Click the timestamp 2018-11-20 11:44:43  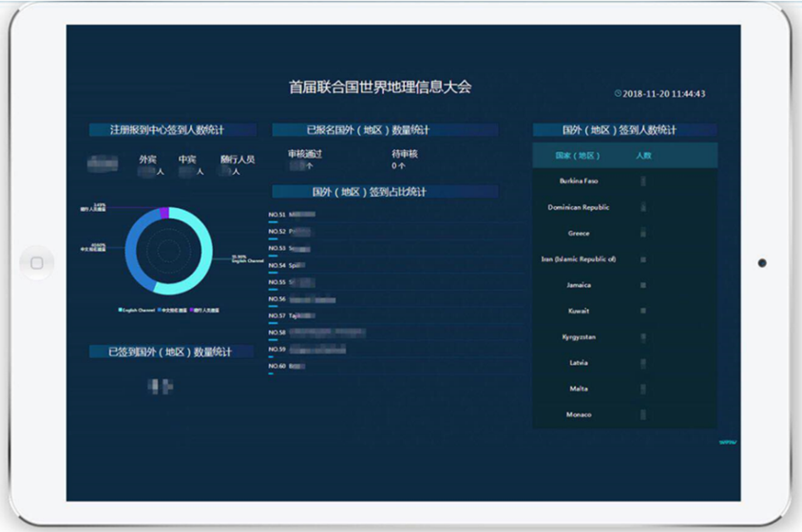[x=664, y=94]
